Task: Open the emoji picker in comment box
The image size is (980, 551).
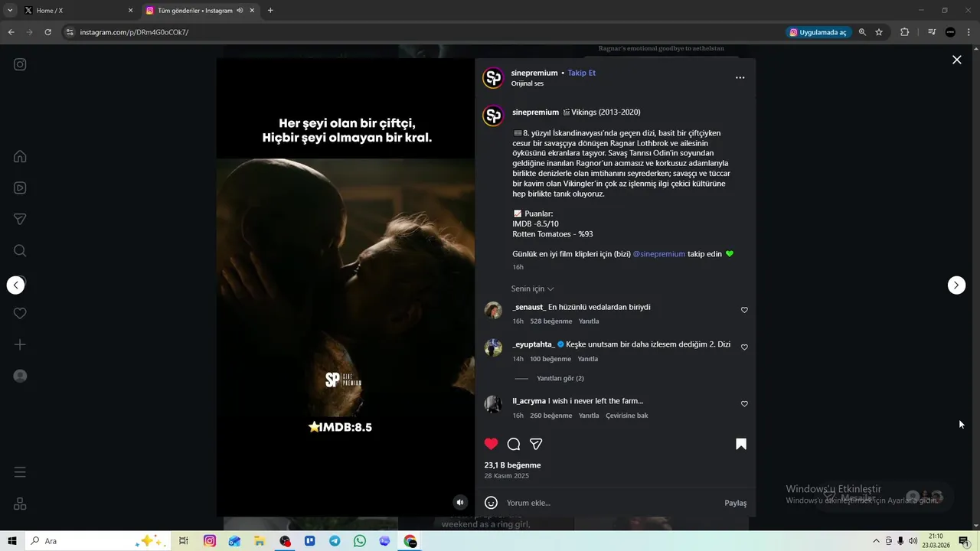Action: tap(492, 503)
